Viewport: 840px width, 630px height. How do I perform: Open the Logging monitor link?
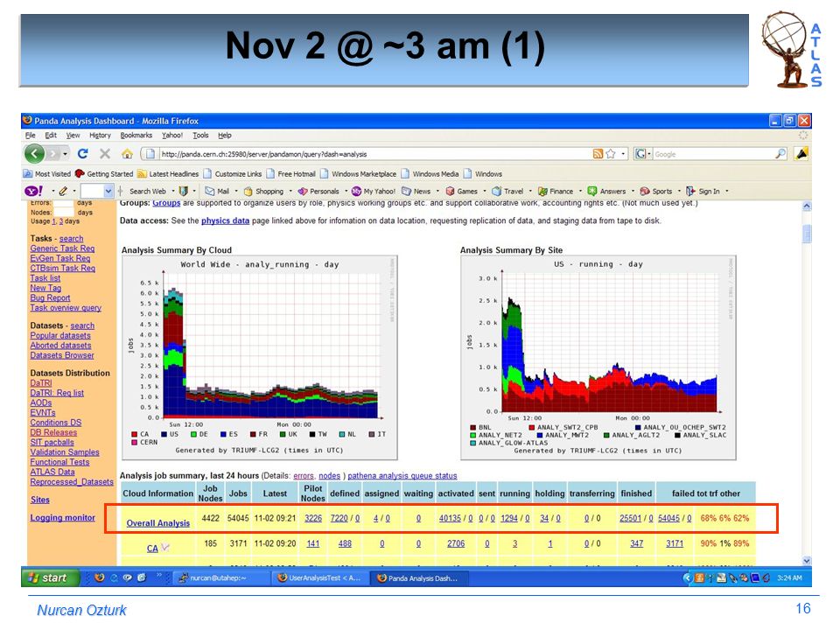click(63, 517)
